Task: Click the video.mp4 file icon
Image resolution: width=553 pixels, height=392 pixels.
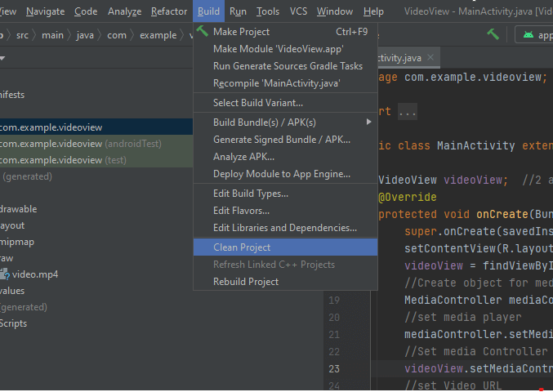Action: click(x=4, y=274)
